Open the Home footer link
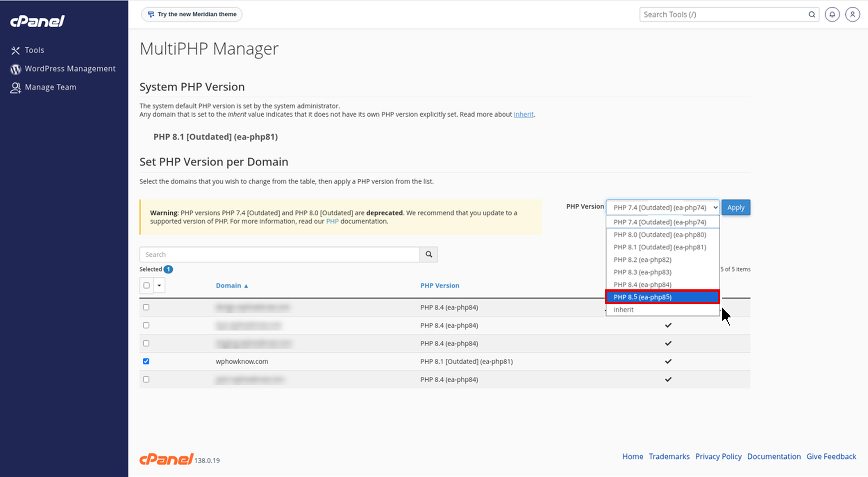This screenshot has width=868, height=477. point(632,457)
